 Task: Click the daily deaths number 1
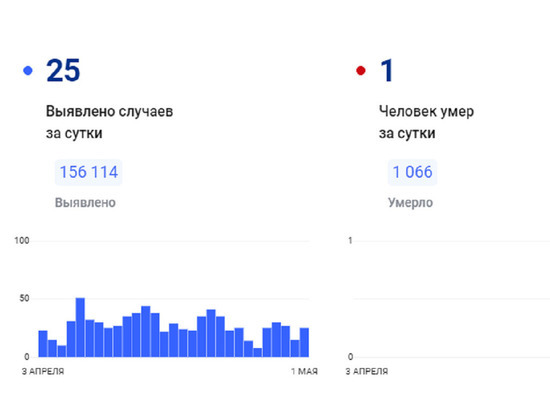pyautogui.click(x=387, y=70)
